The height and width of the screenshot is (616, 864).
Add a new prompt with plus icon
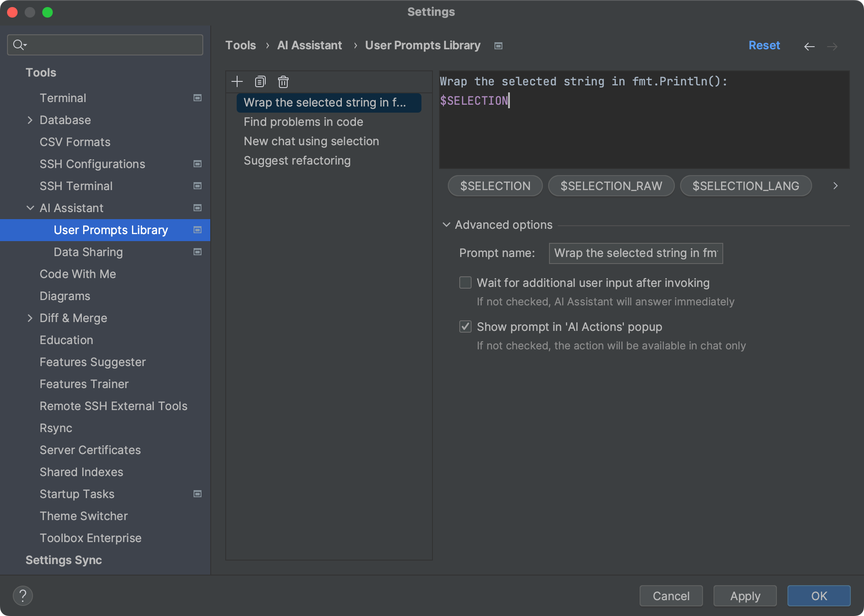237,81
